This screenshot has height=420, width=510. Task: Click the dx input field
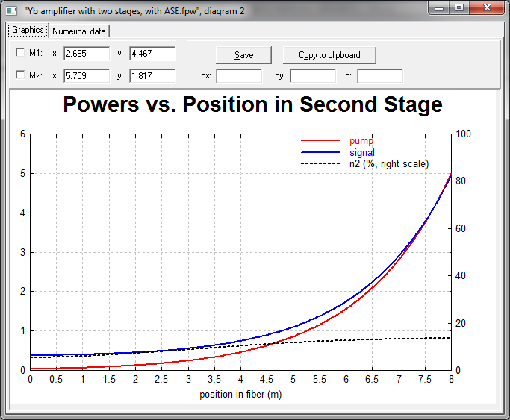[x=238, y=75]
